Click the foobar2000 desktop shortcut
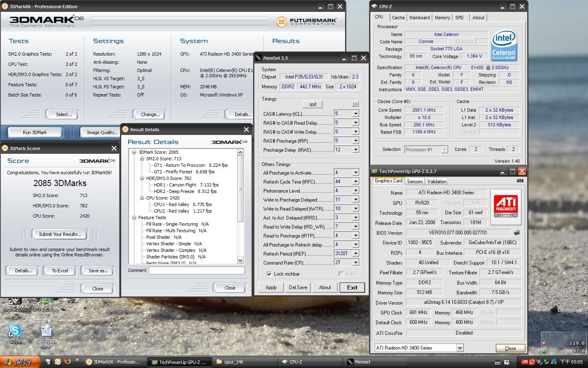The image size is (588, 368). [x=15, y=305]
